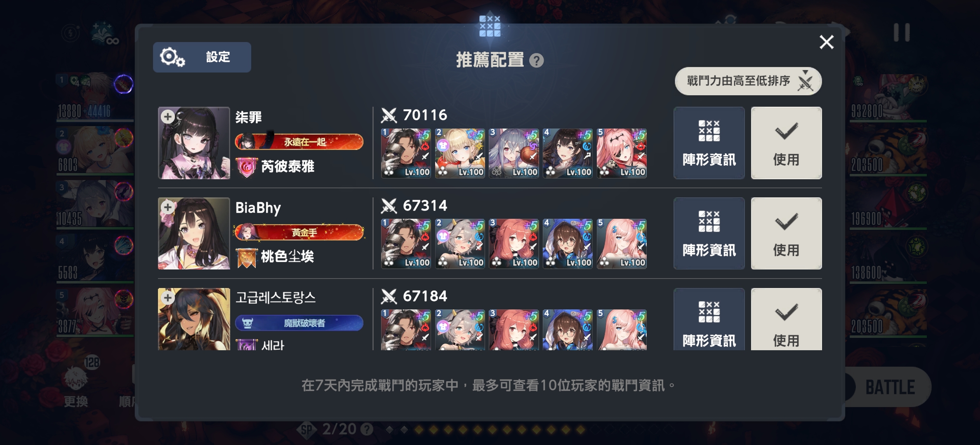Open 陣形資訊 for 고급레스토랑스's team
The width and height of the screenshot is (980, 445).
[709, 319]
